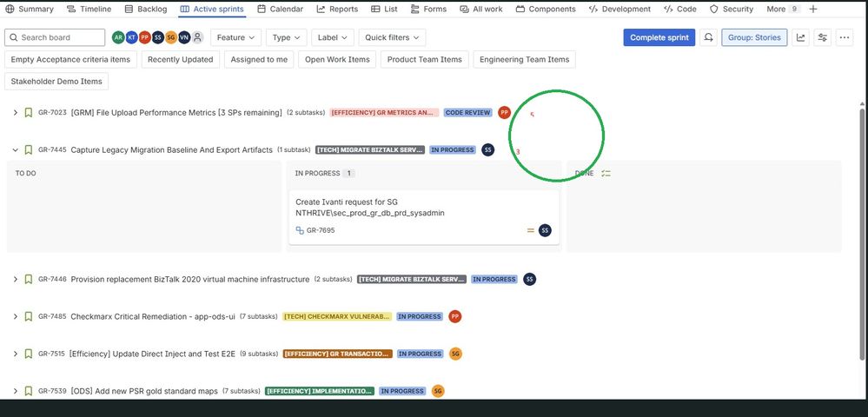The image size is (868, 417).
Task: Open the Type dropdown filter
Action: [x=286, y=37]
